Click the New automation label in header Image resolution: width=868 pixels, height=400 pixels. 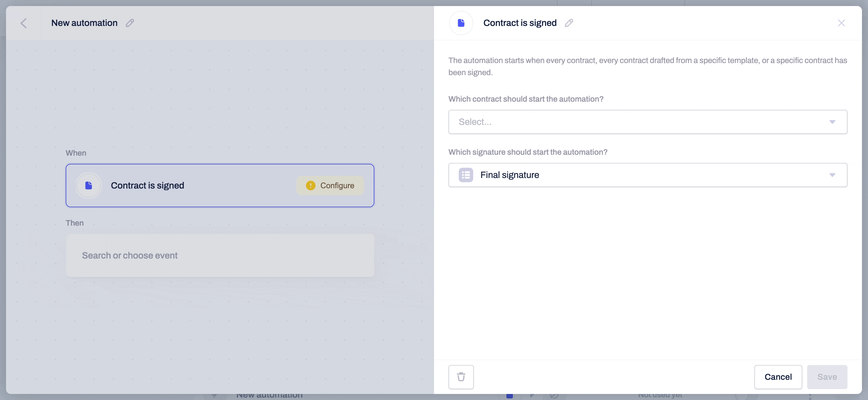(84, 23)
